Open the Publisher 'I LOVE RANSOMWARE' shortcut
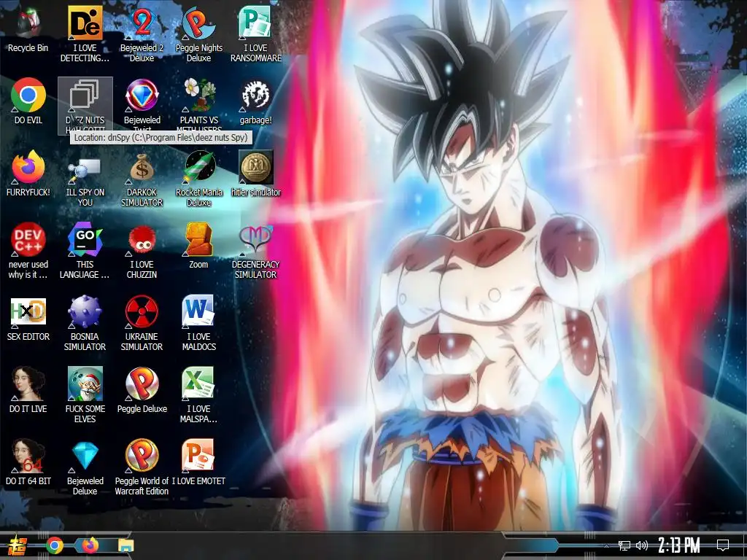This screenshot has width=747, height=560. click(x=256, y=34)
